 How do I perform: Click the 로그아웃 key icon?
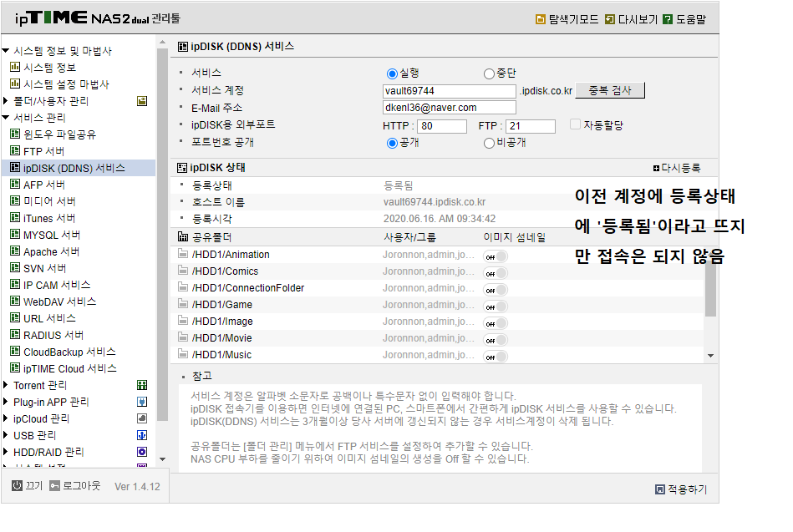(x=54, y=485)
